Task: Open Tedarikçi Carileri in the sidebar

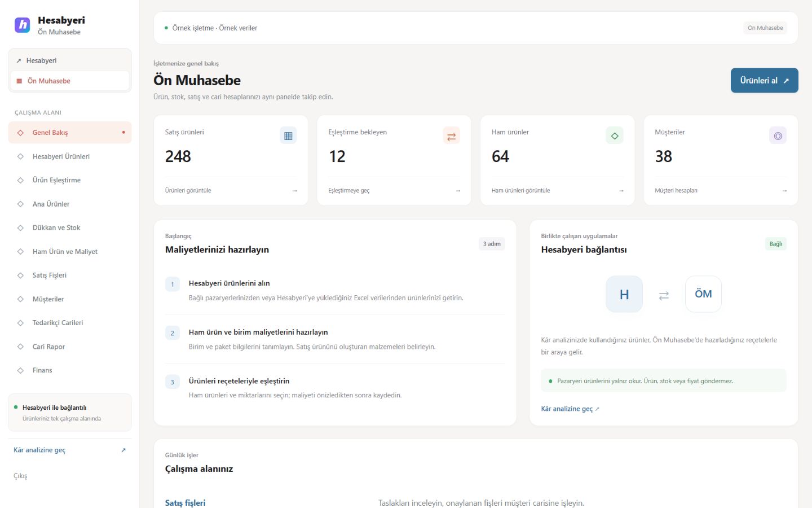Action: pos(70,323)
